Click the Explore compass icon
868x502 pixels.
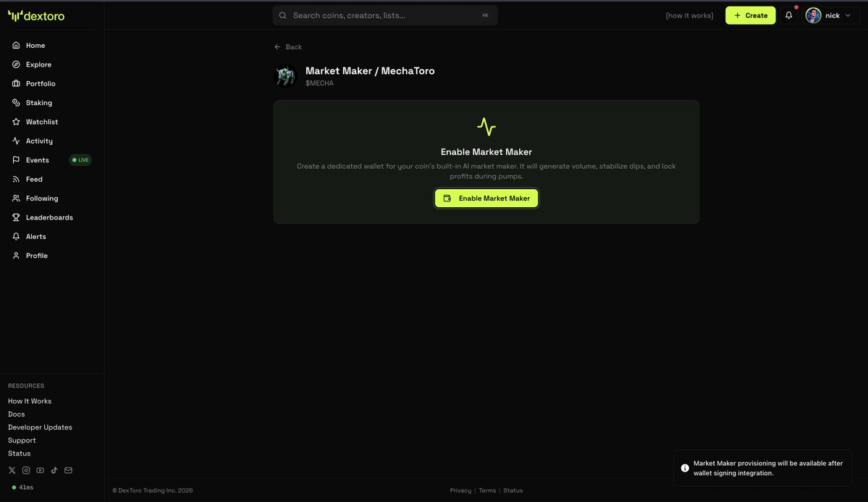click(x=16, y=64)
